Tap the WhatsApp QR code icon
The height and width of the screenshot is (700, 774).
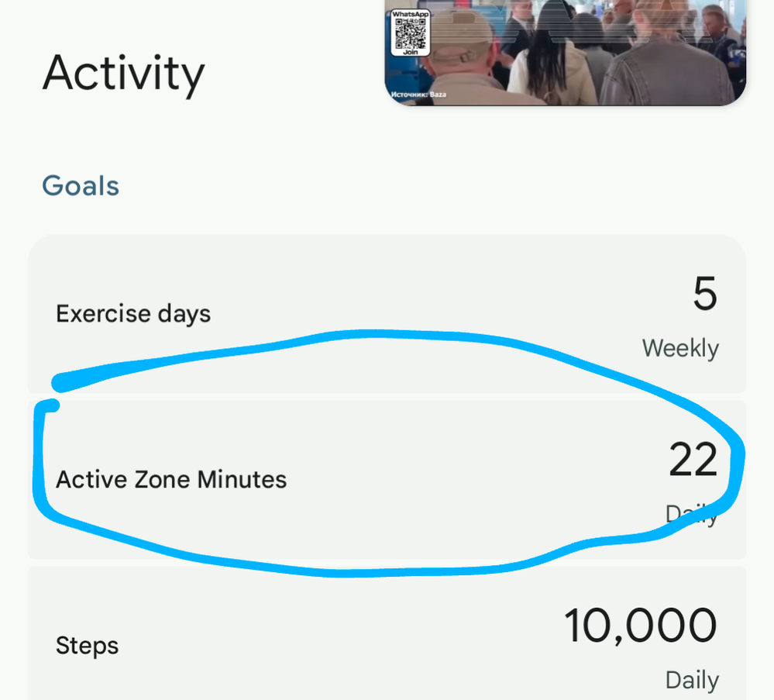410,33
